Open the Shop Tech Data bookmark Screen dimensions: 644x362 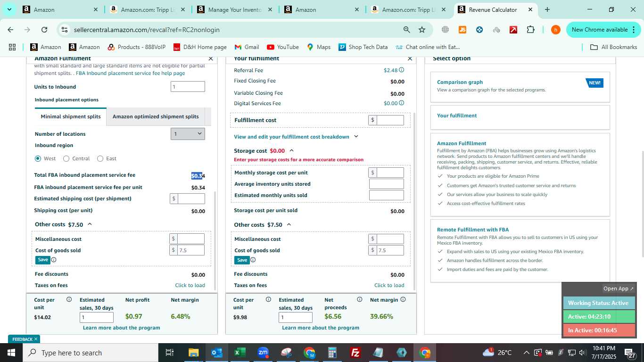coord(363,47)
